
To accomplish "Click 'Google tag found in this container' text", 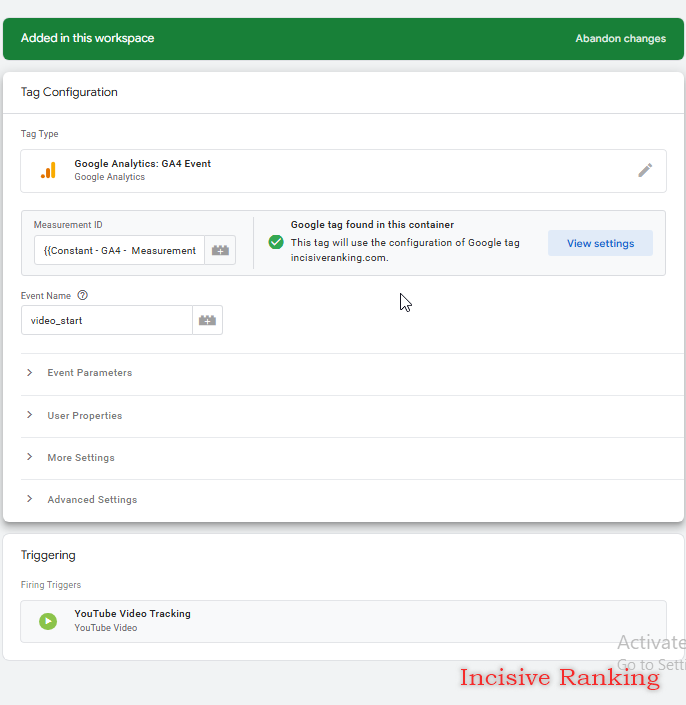I will (372, 224).
